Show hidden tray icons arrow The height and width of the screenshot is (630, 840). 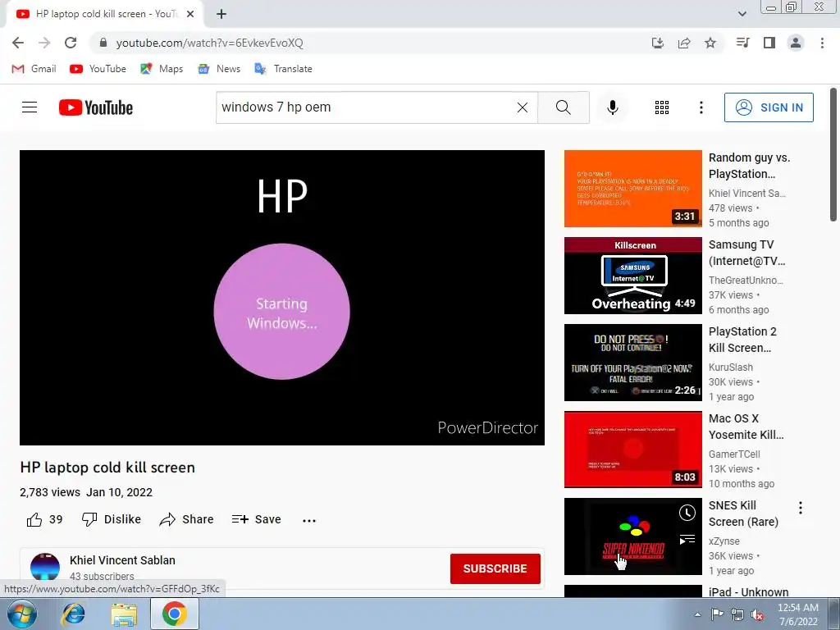point(697,615)
